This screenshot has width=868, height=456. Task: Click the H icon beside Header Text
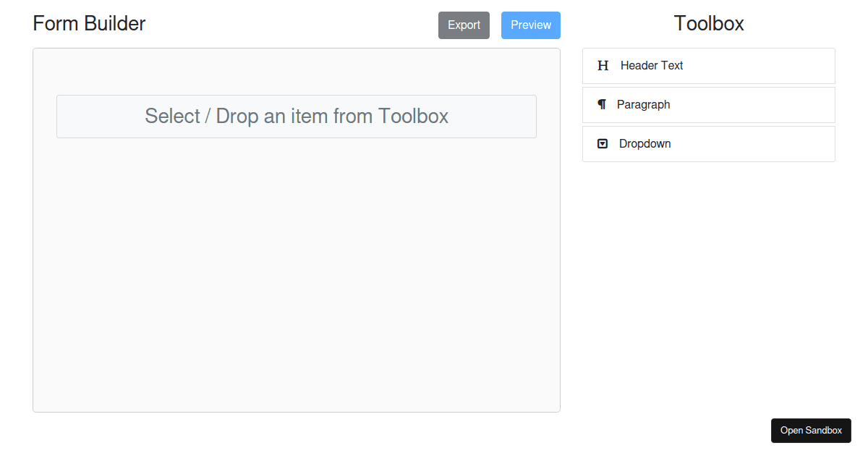[x=603, y=65]
